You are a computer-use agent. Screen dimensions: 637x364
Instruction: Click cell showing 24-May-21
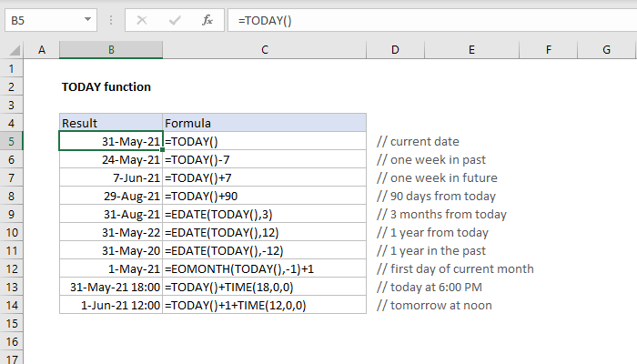110,159
